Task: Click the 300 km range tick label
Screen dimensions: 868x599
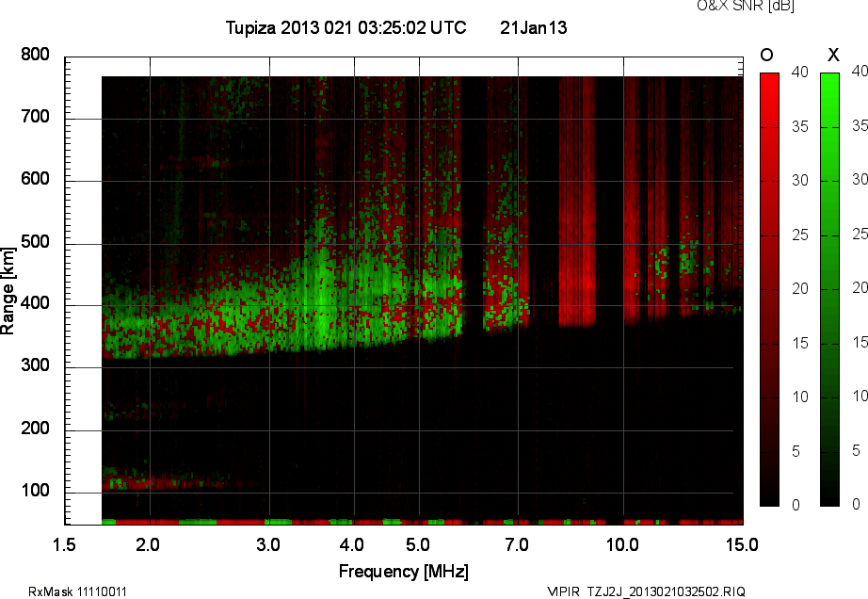Action: coord(35,365)
